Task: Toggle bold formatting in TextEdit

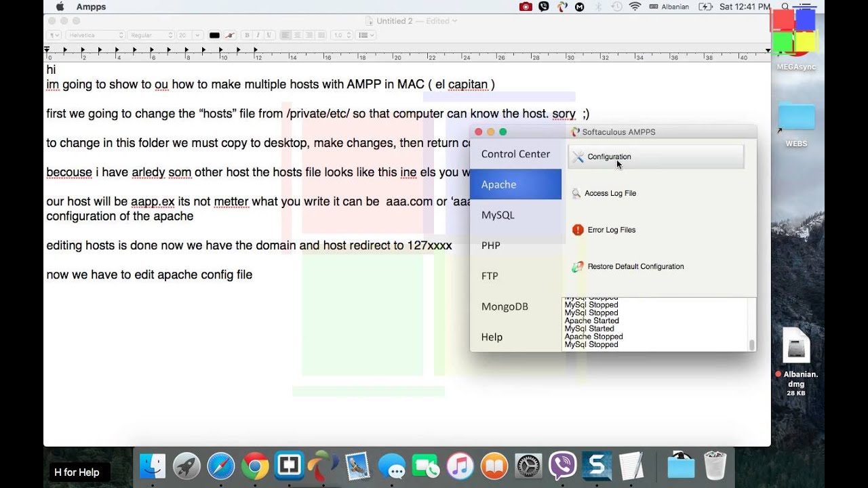Action: click(x=247, y=35)
